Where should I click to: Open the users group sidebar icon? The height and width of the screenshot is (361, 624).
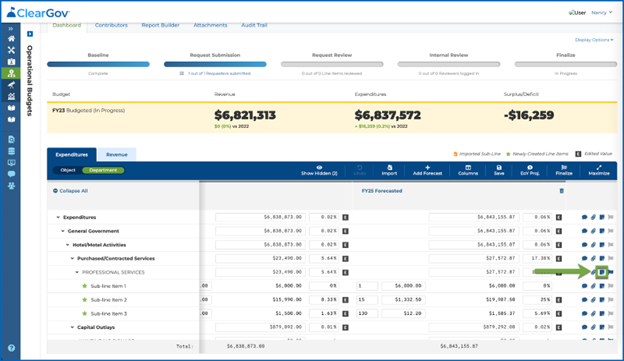(11, 185)
